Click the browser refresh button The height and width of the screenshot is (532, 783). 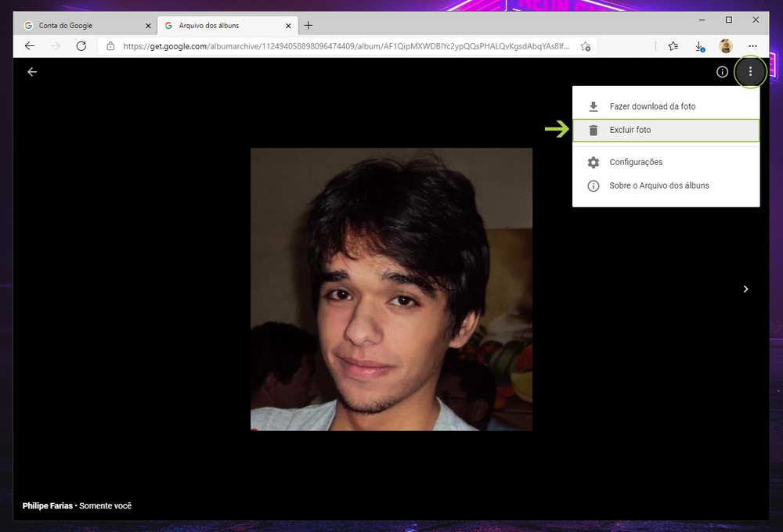[x=81, y=46]
